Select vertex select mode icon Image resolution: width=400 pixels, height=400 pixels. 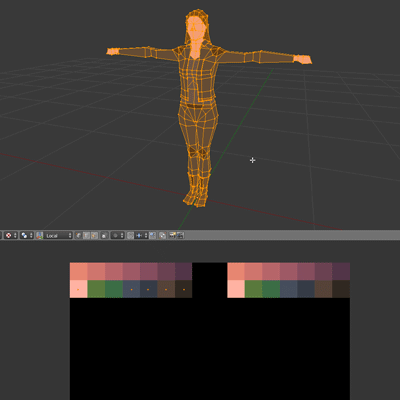pyautogui.click(x=78, y=235)
